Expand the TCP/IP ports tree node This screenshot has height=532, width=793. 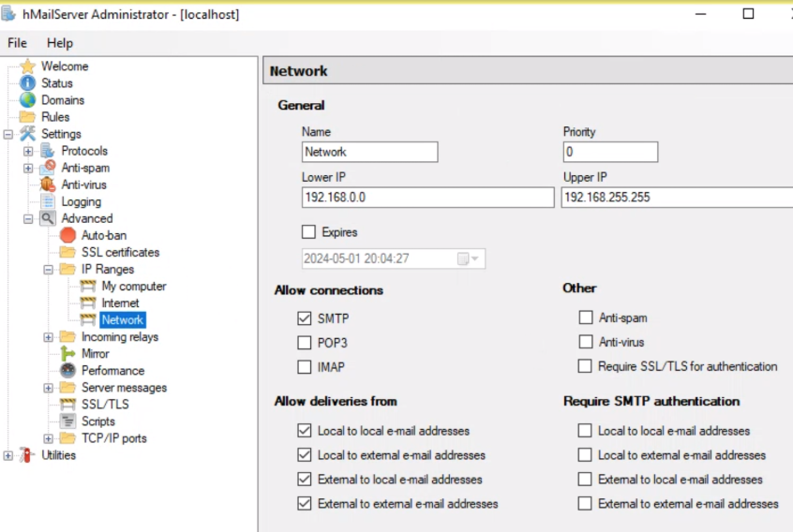(49, 438)
